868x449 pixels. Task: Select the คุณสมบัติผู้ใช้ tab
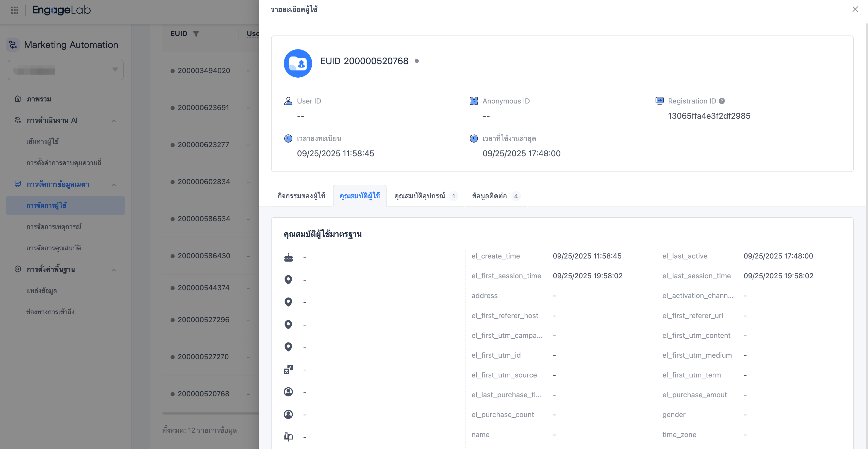tap(360, 196)
